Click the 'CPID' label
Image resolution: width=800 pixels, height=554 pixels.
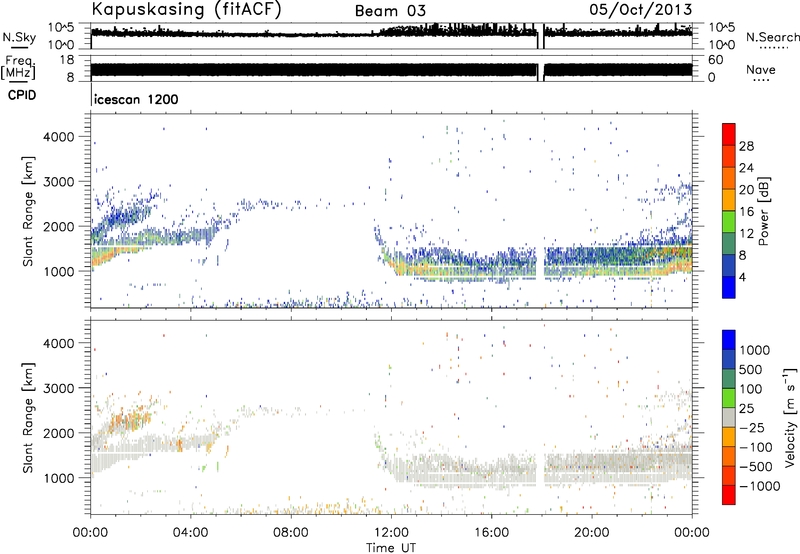[22, 95]
